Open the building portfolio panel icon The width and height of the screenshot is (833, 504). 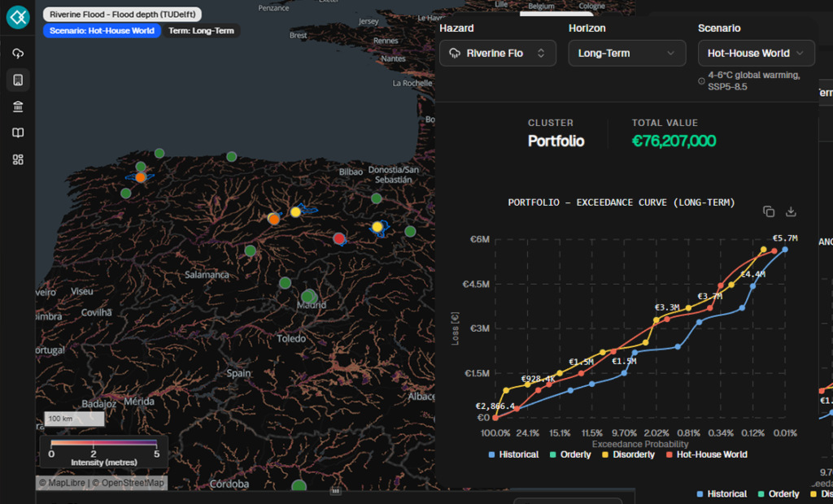pyautogui.click(x=18, y=80)
